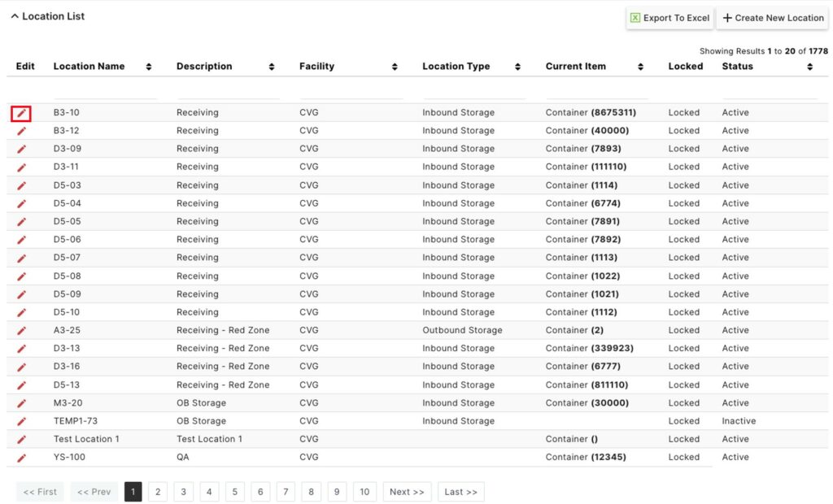Sort by Location Type column
Screen dimensions: 833x504
(517, 67)
